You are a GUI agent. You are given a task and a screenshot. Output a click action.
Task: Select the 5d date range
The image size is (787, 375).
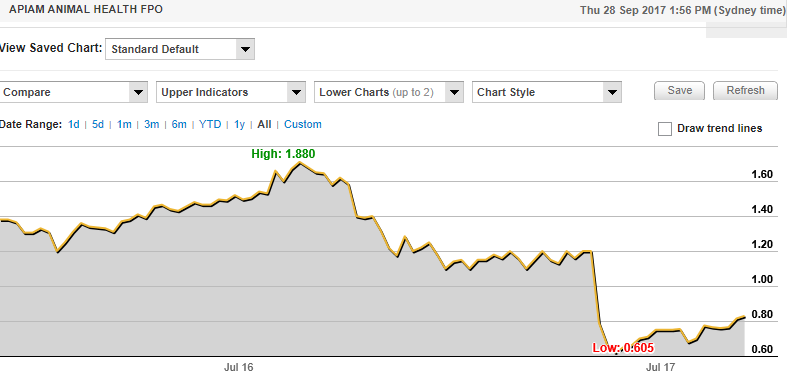click(98, 124)
